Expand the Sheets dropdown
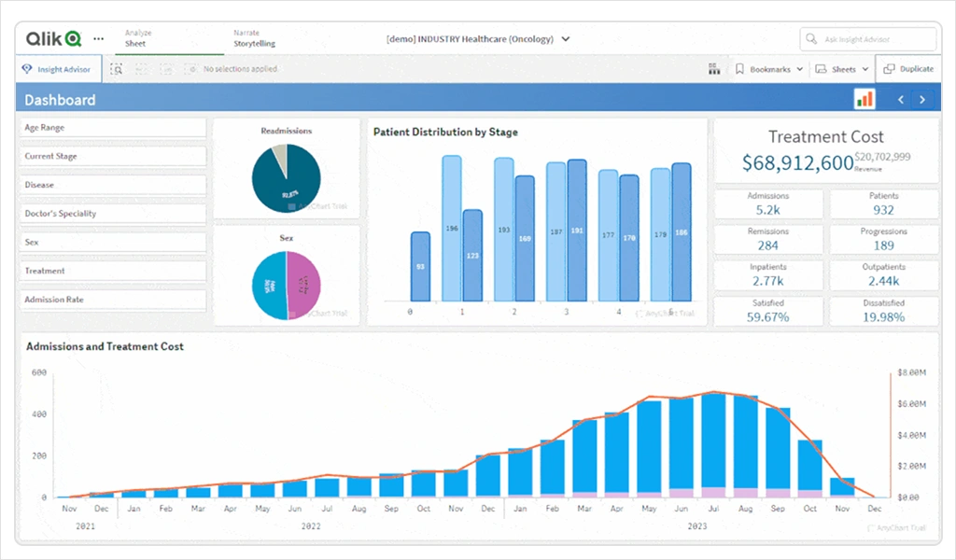The image size is (956, 560). tap(841, 69)
